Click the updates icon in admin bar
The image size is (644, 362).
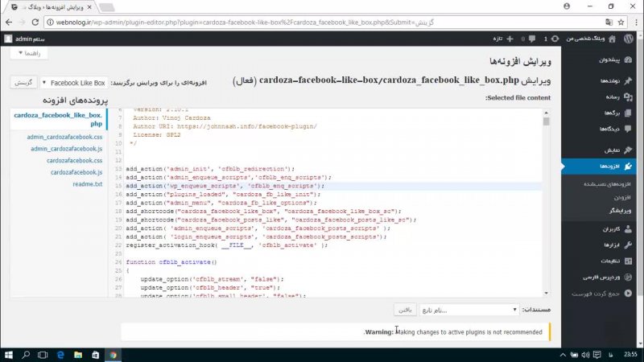tap(552, 38)
